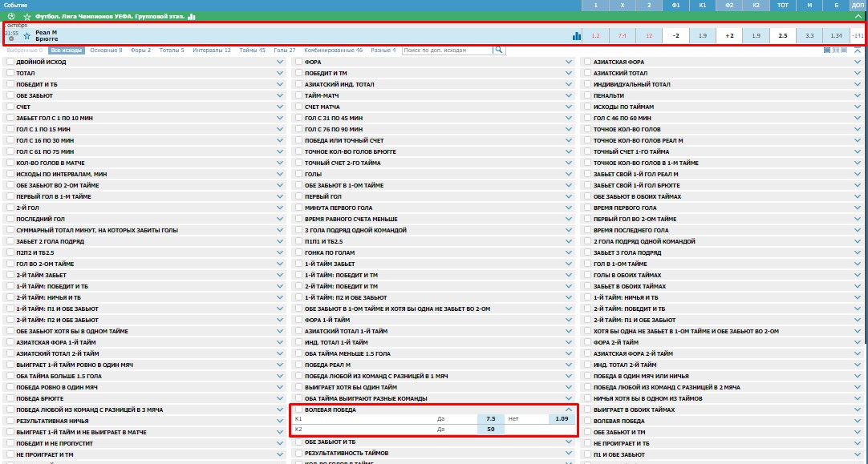Expand the ТОЧНОЕ КОЛ-ВО ГОЛОВ market chevron
Image resolution: width=868 pixels, height=464 pixels.
coord(858,129)
